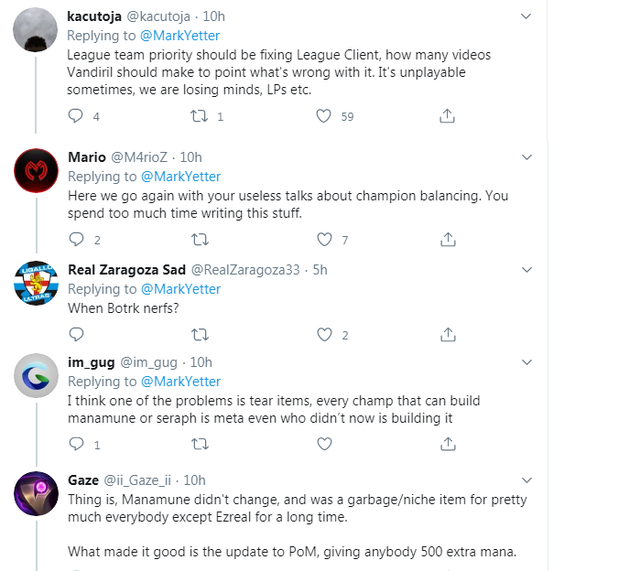
Task: Share im_gug's tweet
Action: point(448,443)
